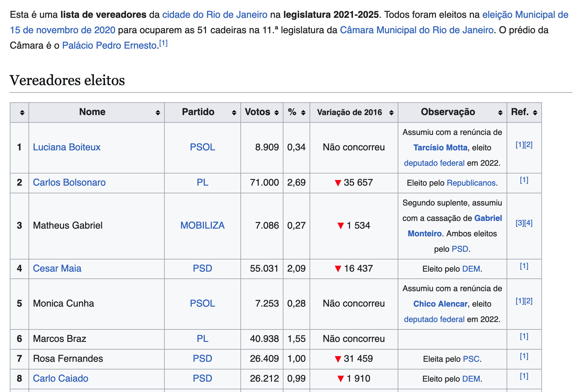Open the Carlos Bolsonaro link
This screenshot has width=574, height=392.
[69, 182]
